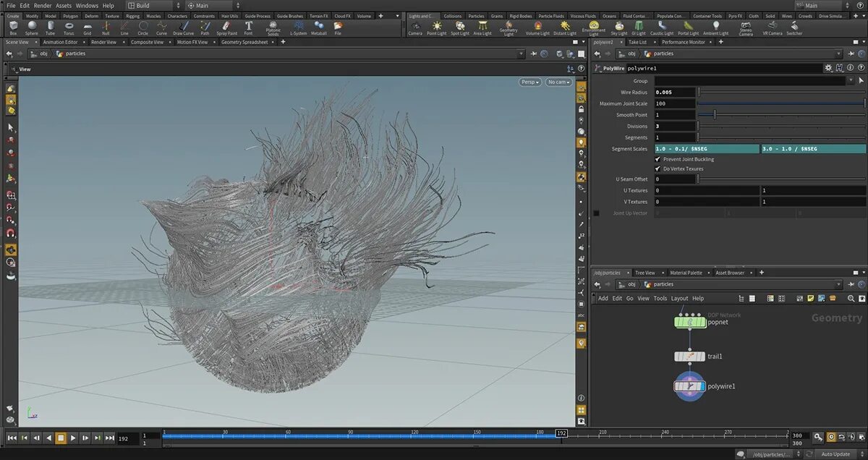The height and width of the screenshot is (460, 868).
Task: Toggle Prevent Joint Buckling checkbox
Action: [658, 159]
